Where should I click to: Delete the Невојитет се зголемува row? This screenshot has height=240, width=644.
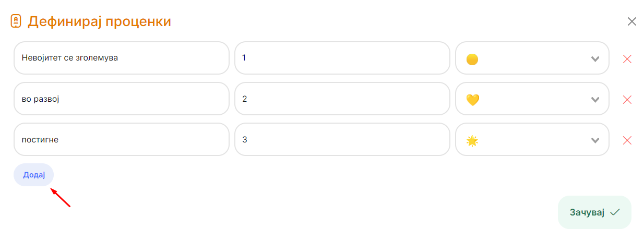pyautogui.click(x=627, y=59)
